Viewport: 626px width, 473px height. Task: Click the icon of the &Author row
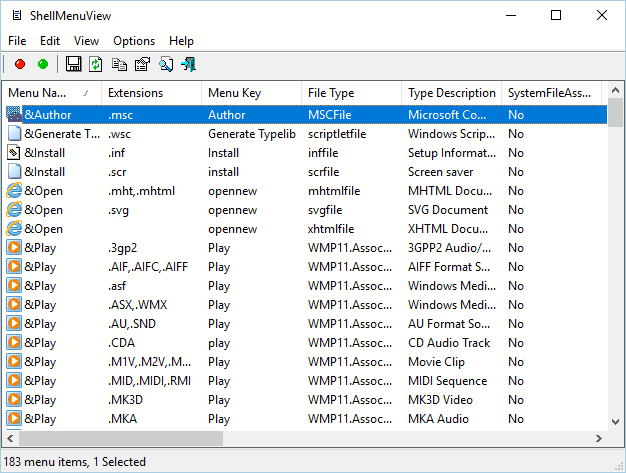[14, 115]
